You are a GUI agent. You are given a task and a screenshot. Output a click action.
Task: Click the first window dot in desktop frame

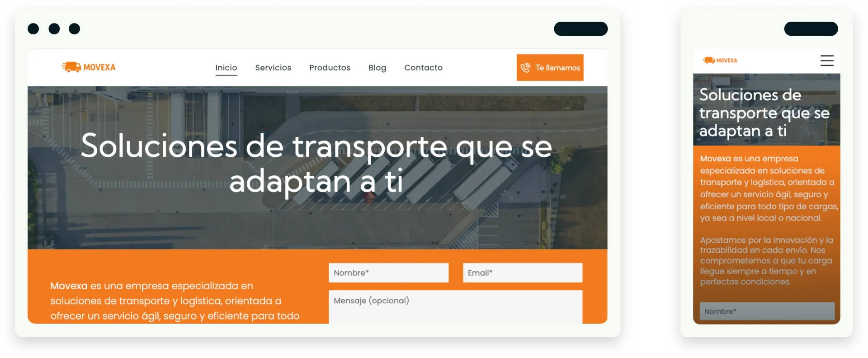point(33,29)
